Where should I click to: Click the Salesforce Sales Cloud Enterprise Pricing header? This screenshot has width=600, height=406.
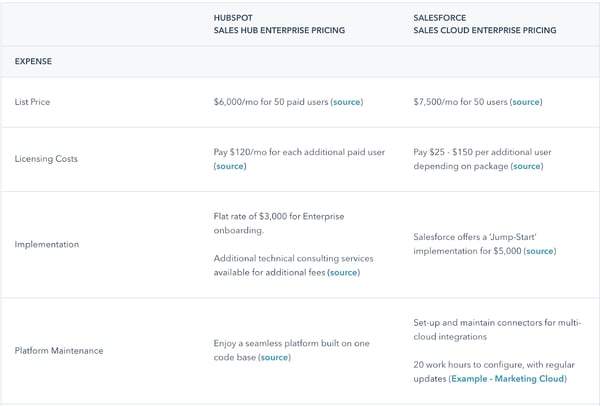485,24
